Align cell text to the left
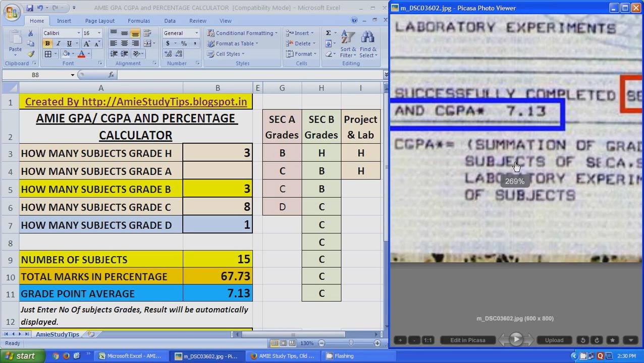Screen dimensions: 644x363 point(114,44)
